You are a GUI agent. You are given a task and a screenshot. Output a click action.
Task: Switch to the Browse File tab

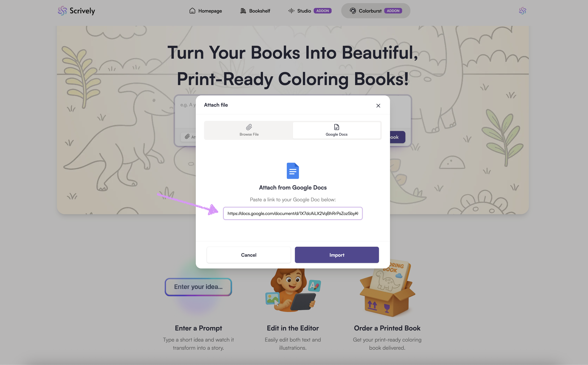point(249,130)
